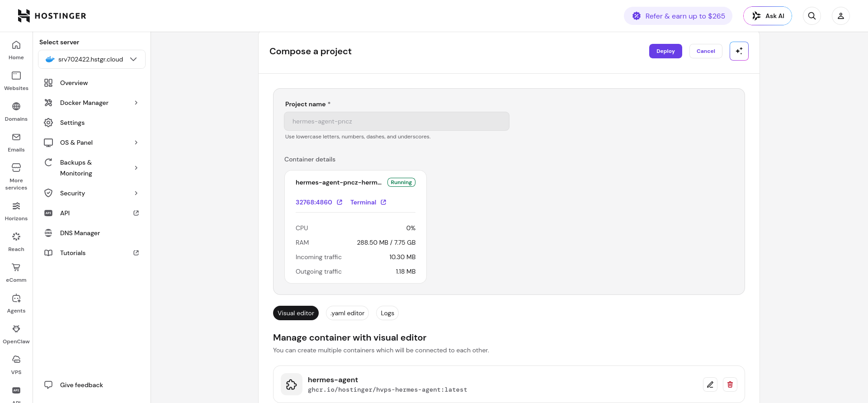Screen dimensions: 868x403
Task: Click the AI sparkle button beside Cancel
Action: click(739, 51)
